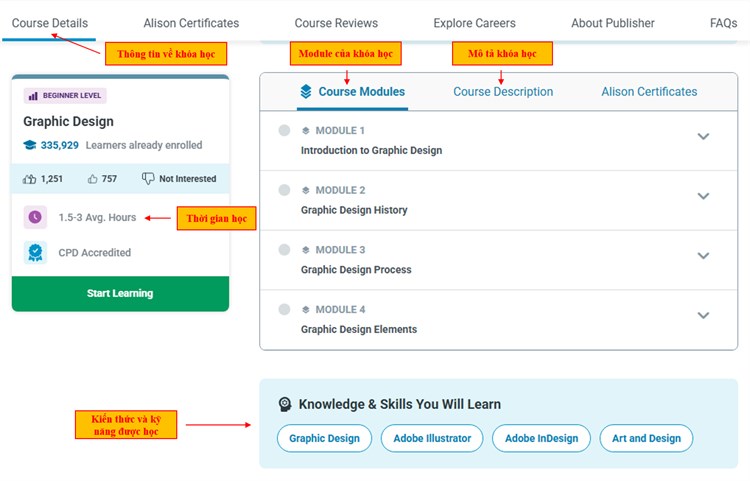Click the Beginner Level badge
Screen dimensions: 750x481
[x=65, y=96]
